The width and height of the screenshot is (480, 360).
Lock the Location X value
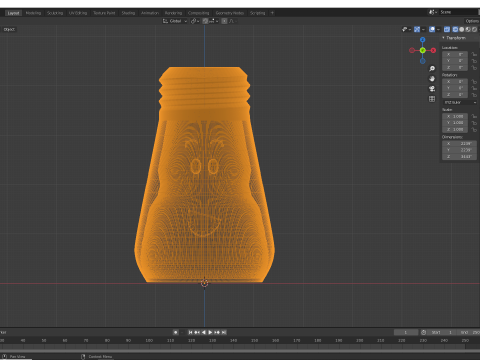pos(474,54)
